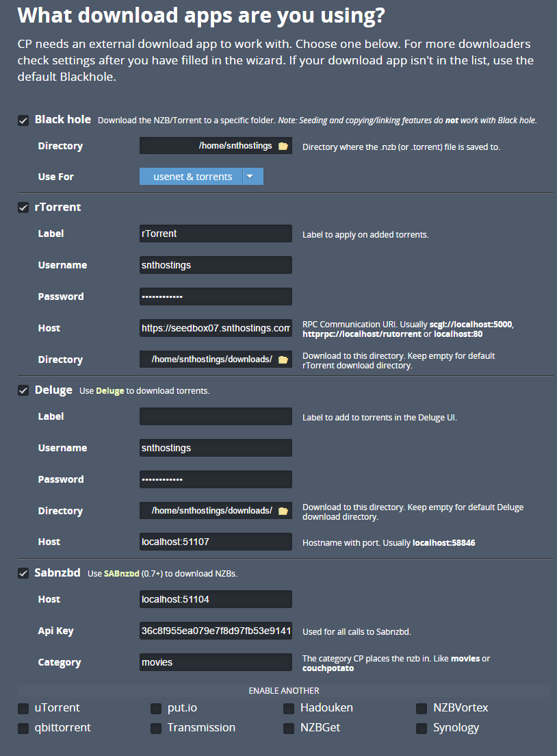Focus the Sabnzbd Api Key field
Viewport: 557px width, 756px height.
point(216,631)
